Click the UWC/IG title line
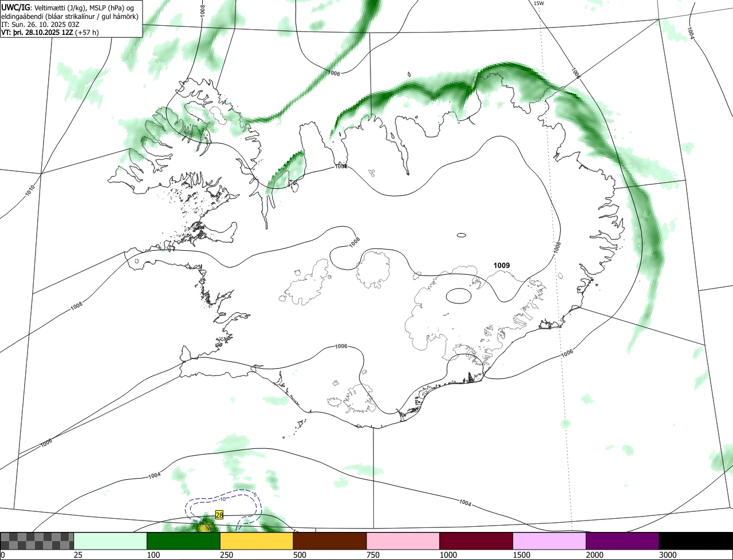This screenshot has width=733, height=560. pos(68,7)
